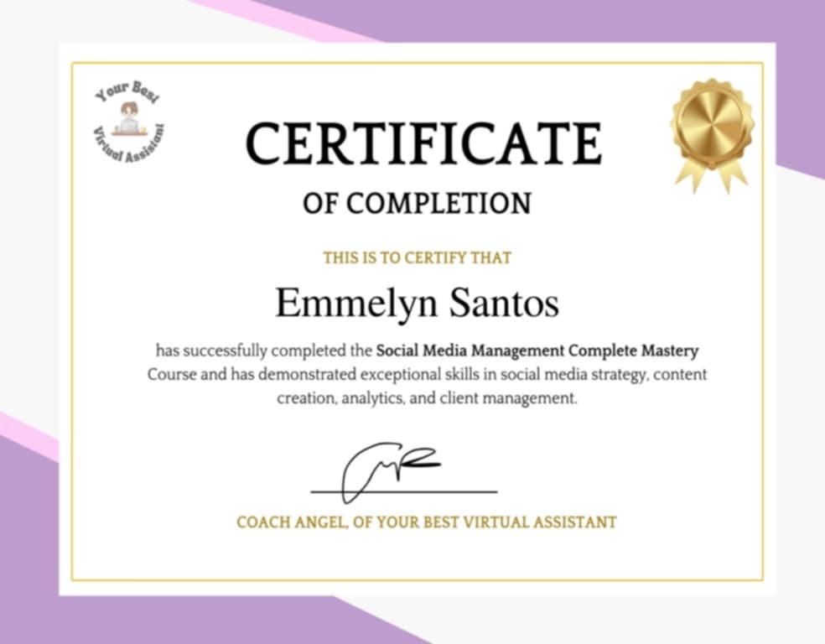Select the name Emmelyn Santos
The height and width of the screenshot is (644, 825).
[418, 304]
